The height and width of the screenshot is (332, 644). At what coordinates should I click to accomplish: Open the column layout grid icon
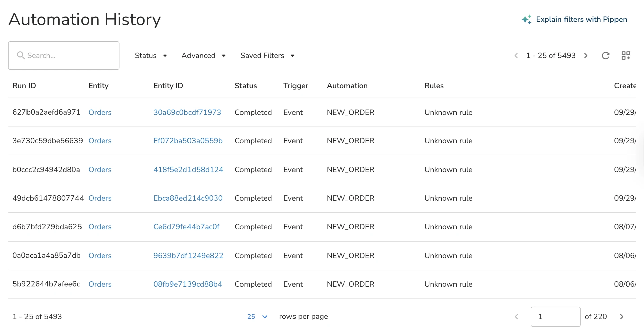click(626, 56)
